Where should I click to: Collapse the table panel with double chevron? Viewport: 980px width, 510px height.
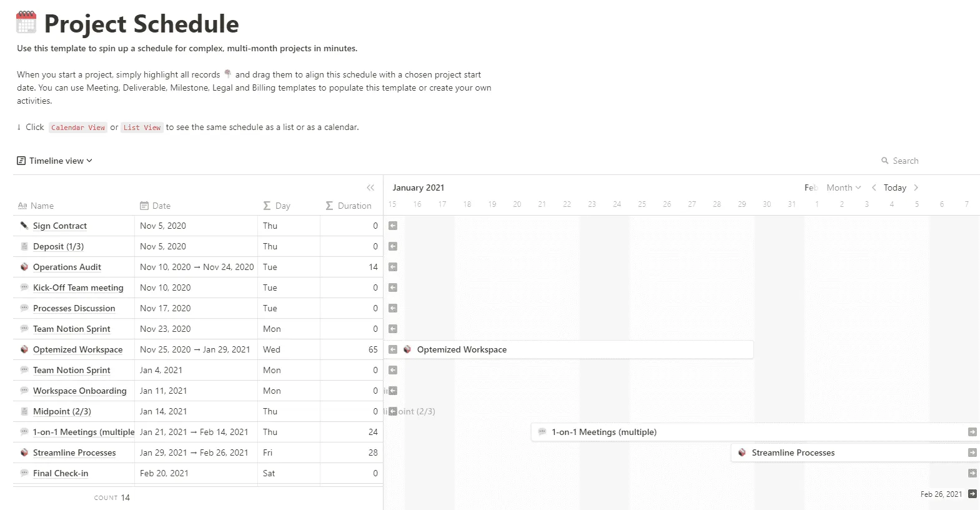click(x=370, y=187)
